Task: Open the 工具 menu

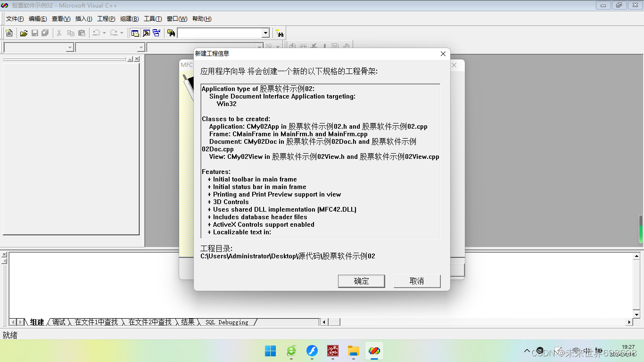Action: 152,19
